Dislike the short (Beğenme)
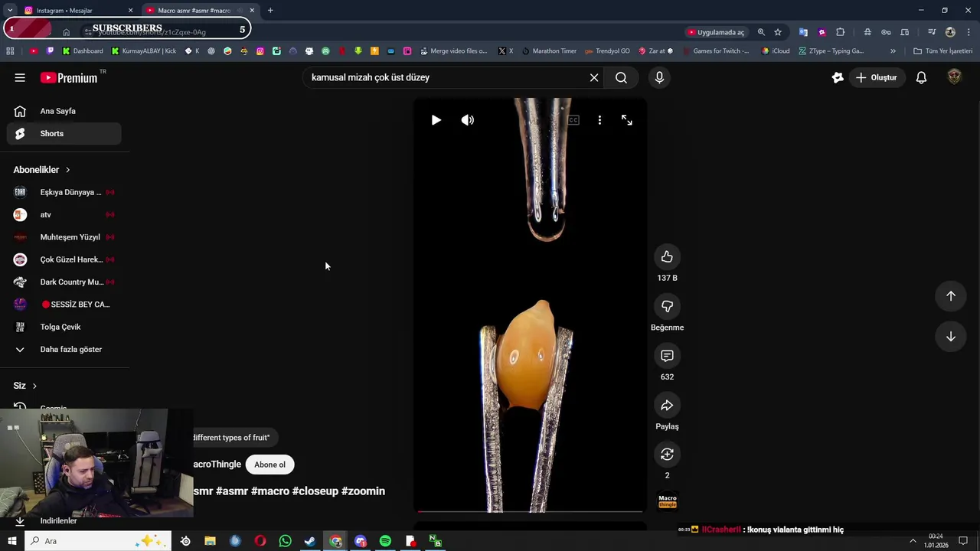The width and height of the screenshot is (980, 551). pos(667,306)
